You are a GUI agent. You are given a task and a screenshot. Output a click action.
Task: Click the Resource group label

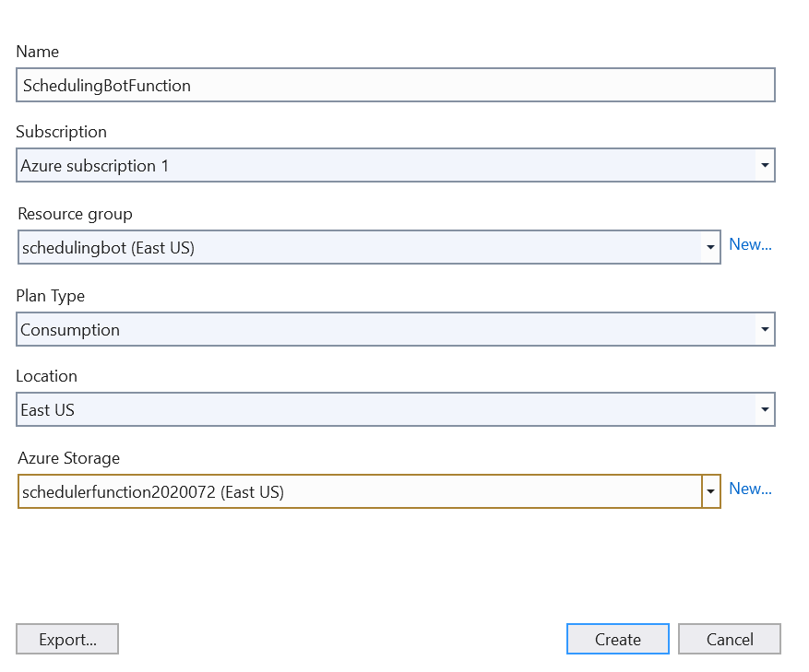tap(76, 214)
